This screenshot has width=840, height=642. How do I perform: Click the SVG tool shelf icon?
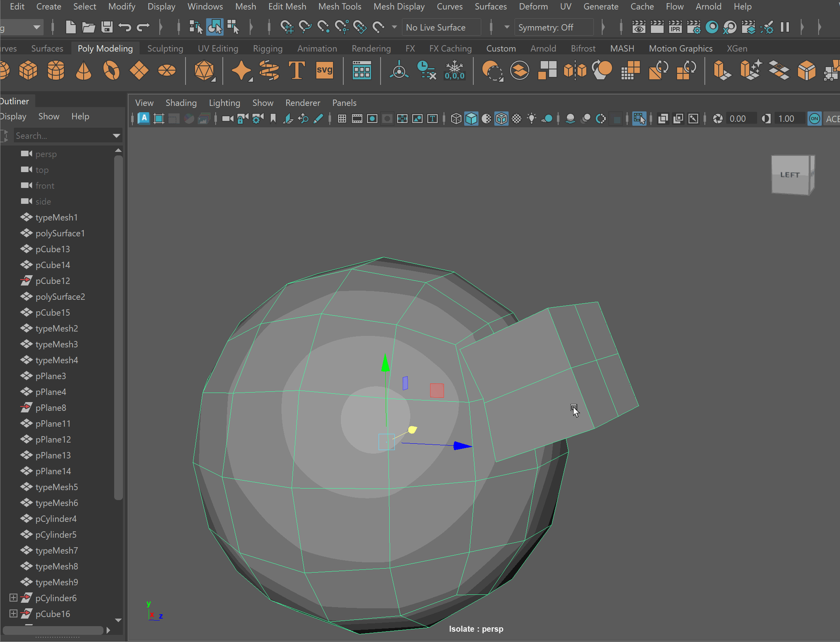click(x=324, y=71)
